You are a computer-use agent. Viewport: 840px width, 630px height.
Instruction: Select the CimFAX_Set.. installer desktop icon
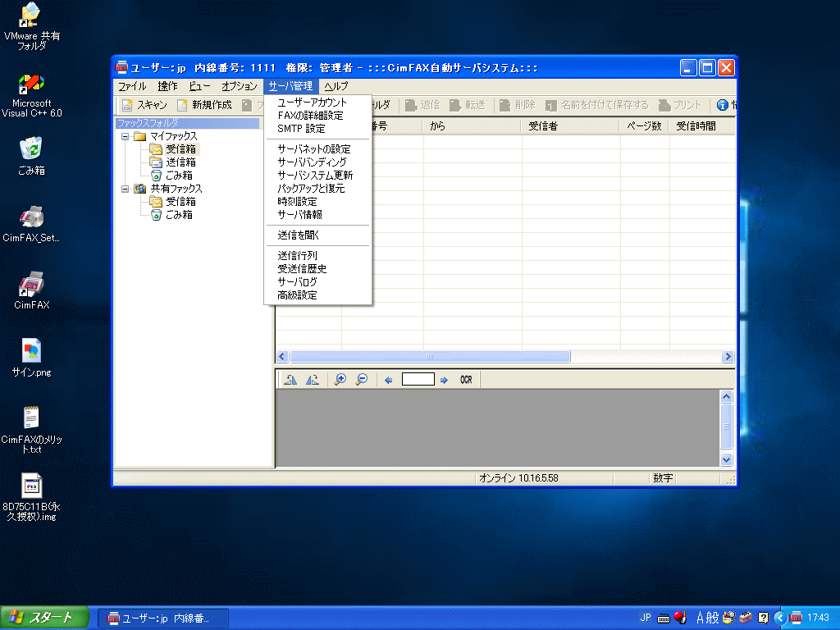tap(32, 224)
